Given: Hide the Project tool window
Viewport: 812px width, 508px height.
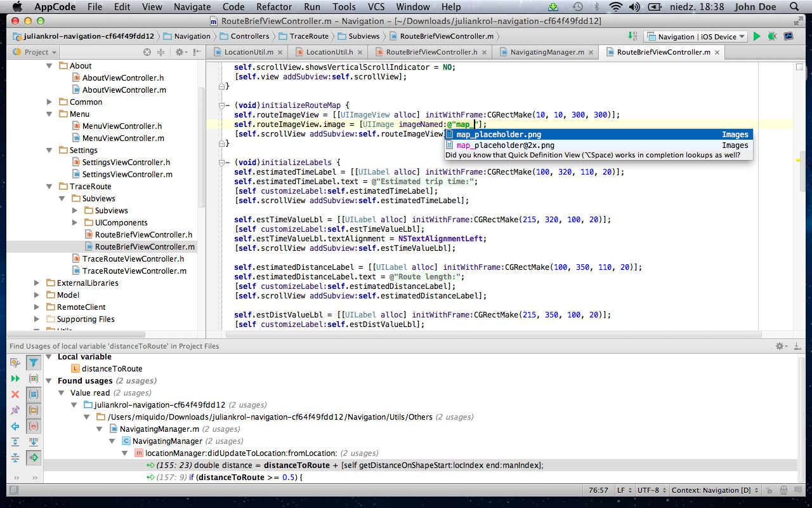Looking at the screenshot, I should coord(197,52).
